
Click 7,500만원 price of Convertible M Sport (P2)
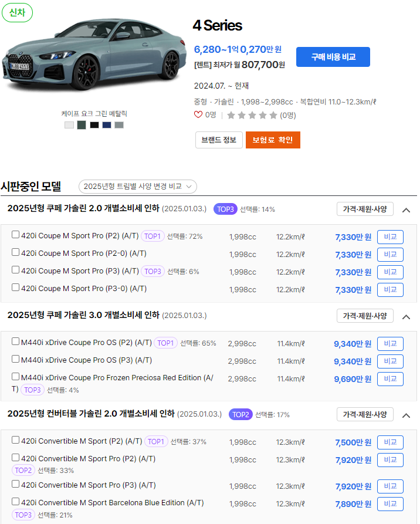pyautogui.click(x=353, y=442)
